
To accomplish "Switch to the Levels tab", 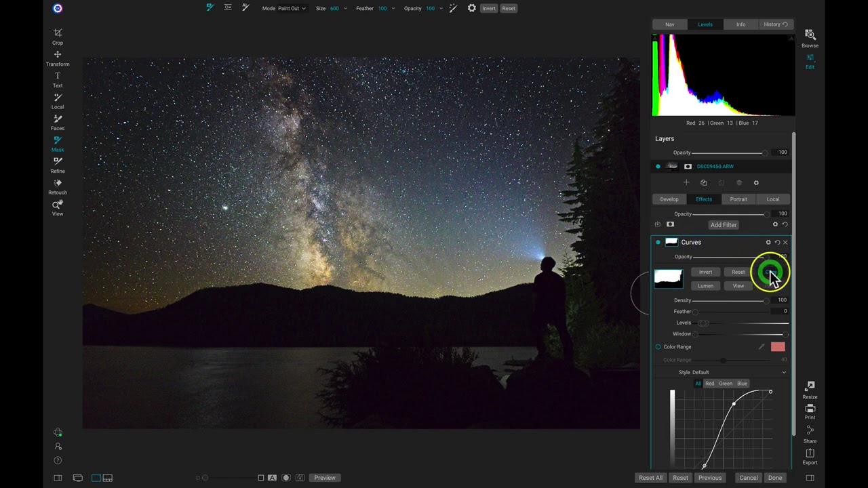I will coord(705,24).
